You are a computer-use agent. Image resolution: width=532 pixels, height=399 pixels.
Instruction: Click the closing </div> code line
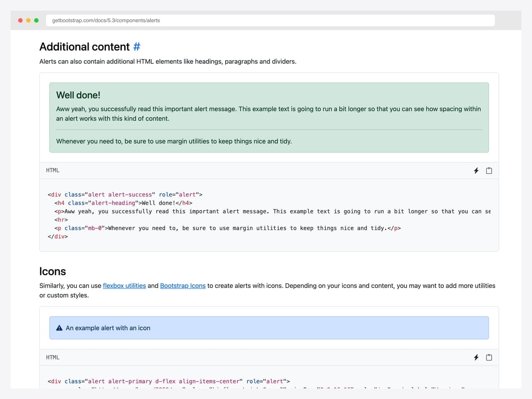pyautogui.click(x=58, y=236)
